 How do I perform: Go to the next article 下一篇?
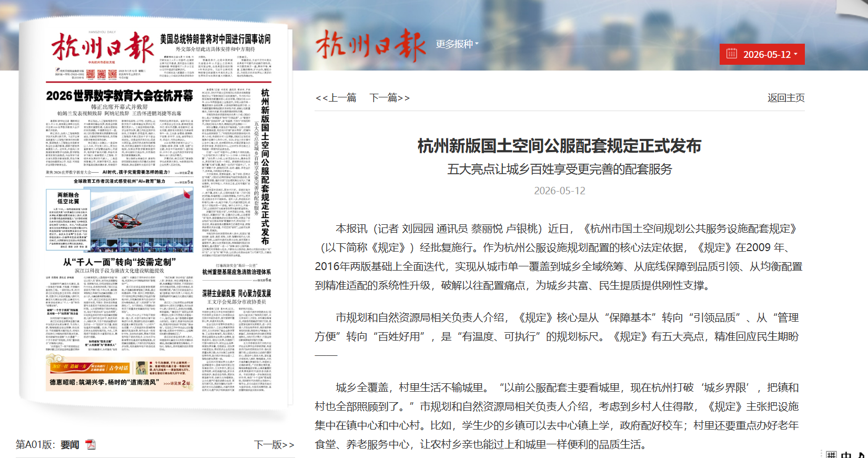pyautogui.click(x=389, y=98)
